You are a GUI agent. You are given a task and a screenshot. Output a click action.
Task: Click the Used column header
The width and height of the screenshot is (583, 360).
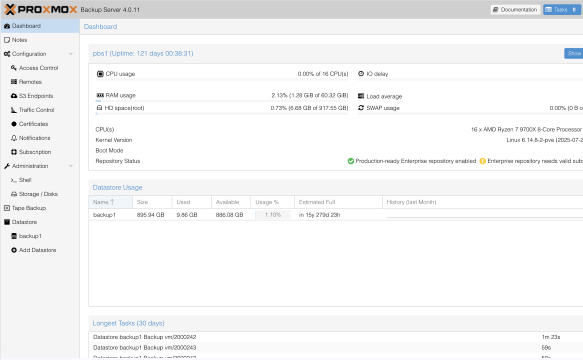(x=191, y=202)
